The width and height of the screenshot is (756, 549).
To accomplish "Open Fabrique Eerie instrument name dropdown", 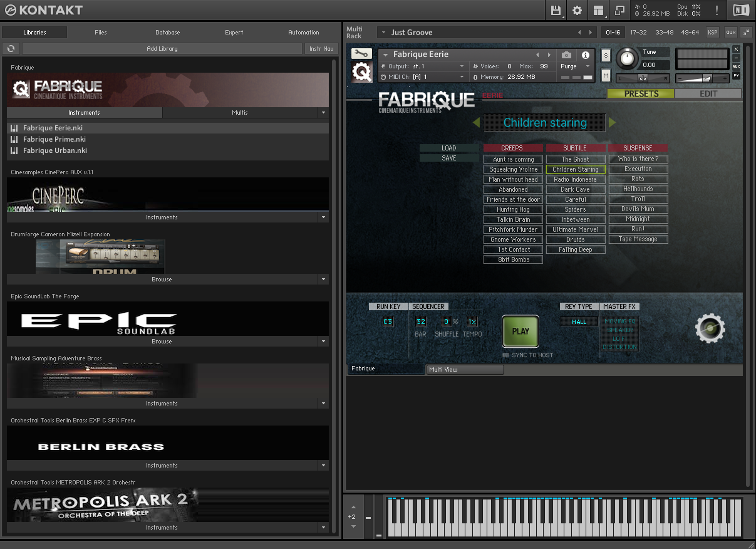I will [x=386, y=55].
